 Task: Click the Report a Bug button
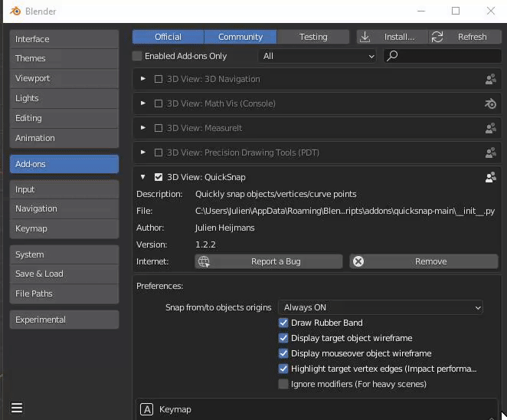tap(268, 261)
